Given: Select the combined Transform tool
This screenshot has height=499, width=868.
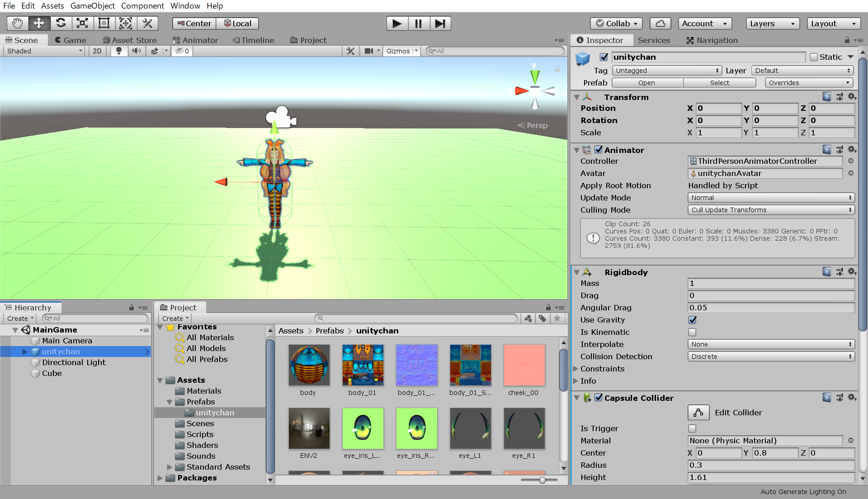Looking at the screenshot, I should pyautogui.click(x=126, y=24).
